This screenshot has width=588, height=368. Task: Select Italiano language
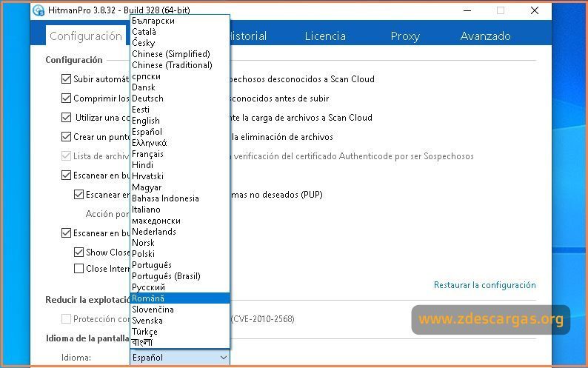[180, 210]
